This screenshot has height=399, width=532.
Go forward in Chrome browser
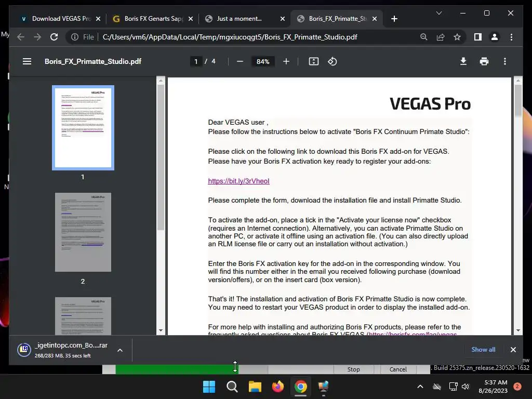click(x=37, y=37)
